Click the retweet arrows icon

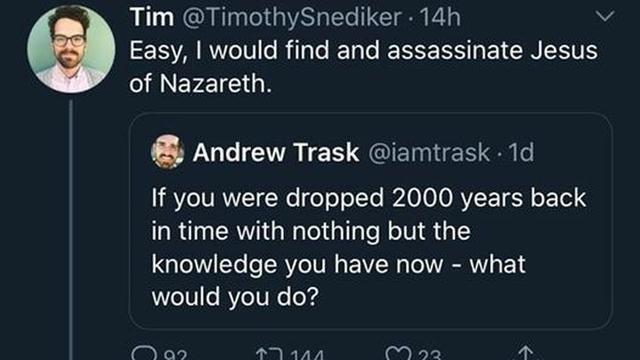(x=269, y=354)
